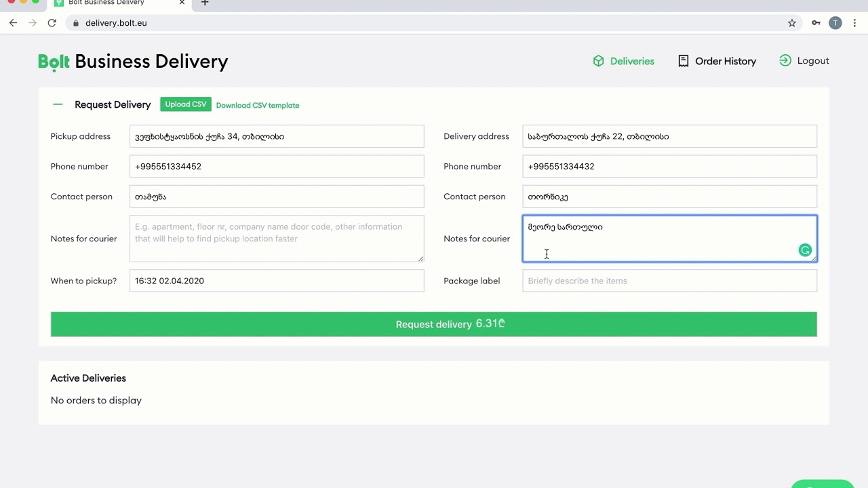Click the No orders to display text
Image resolution: width=868 pixels, height=488 pixels.
click(x=96, y=401)
